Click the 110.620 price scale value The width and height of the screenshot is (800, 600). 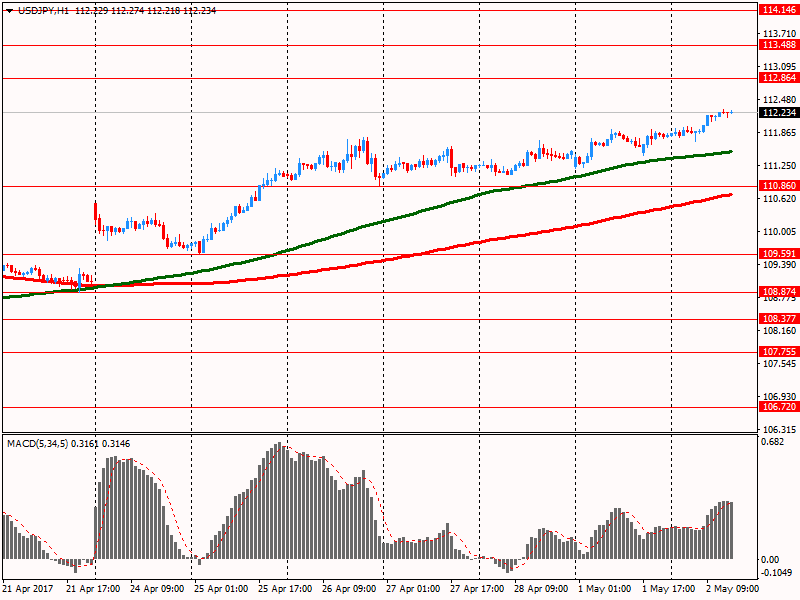[779, 199]
